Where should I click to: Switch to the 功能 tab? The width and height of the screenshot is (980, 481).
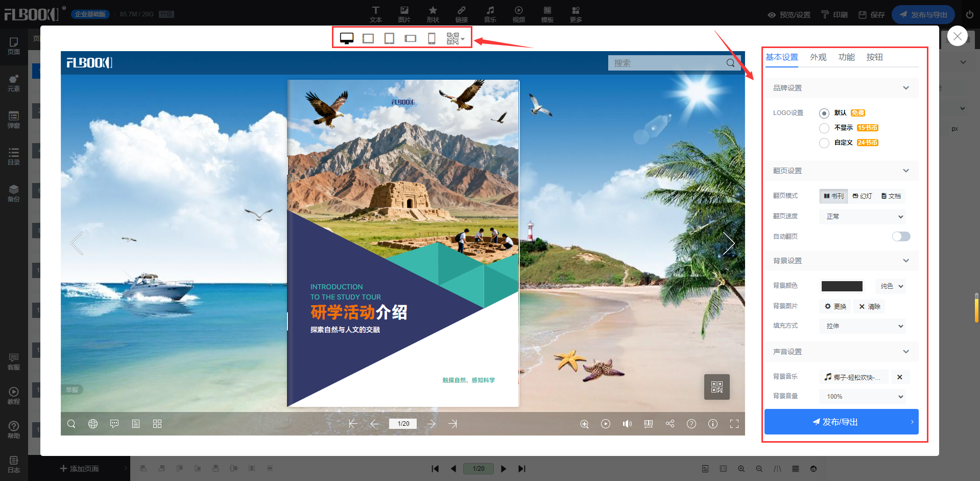(x=846, y=57)
